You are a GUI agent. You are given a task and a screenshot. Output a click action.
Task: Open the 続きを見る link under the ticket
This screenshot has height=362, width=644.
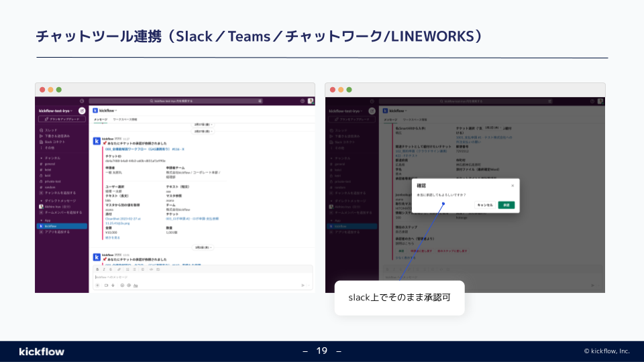coord(113,237)
